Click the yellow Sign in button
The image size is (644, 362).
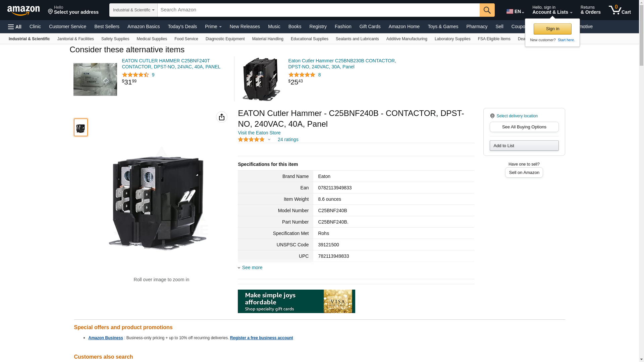(552, 29)
